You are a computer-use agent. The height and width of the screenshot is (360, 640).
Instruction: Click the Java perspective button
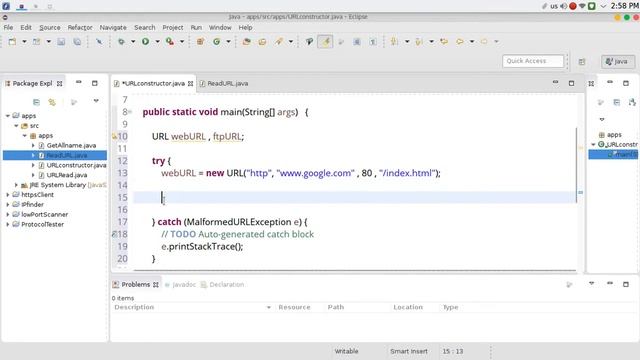click(x=618, y=62)
